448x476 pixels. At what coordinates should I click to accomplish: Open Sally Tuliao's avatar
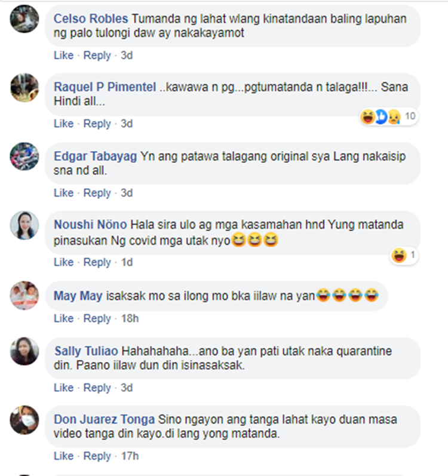pyautogui.click(x=24, y=351)
